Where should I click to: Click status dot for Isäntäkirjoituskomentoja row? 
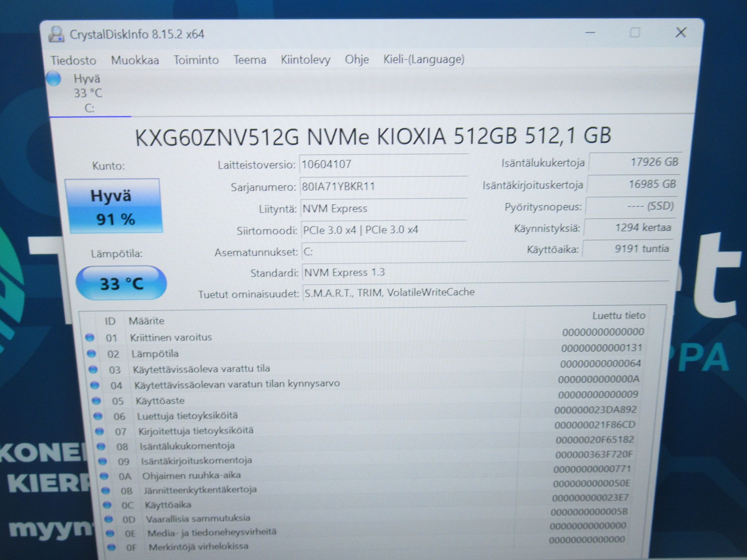102,461
